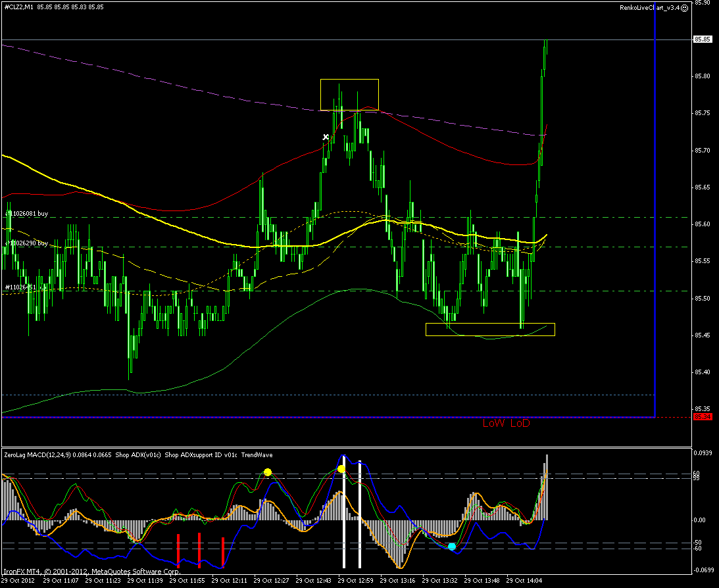Click the 29 Oct 13:48 time label
Screen dimensions: 719x588
click(482, 581)
